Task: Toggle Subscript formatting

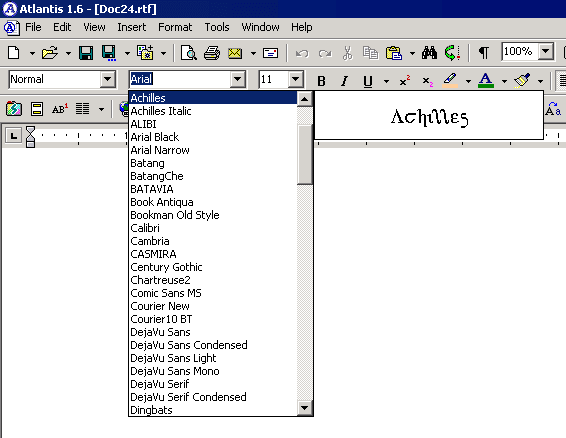Action: (428, 82)
